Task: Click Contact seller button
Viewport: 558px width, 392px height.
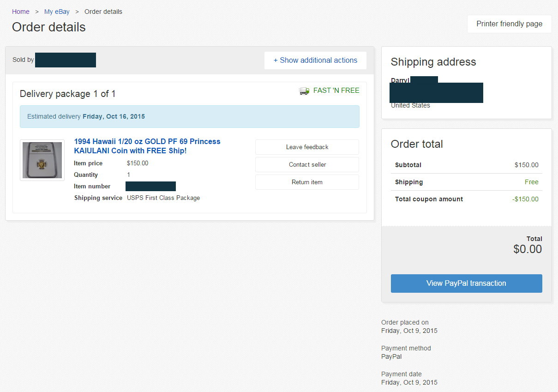Action: point(307,164)
